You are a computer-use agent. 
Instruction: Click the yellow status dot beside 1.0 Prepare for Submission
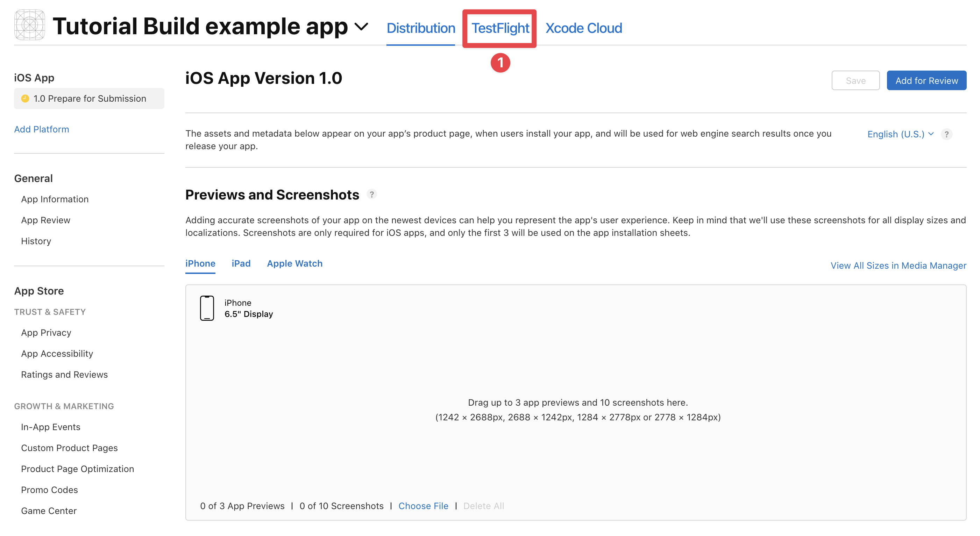pos(25,98)
